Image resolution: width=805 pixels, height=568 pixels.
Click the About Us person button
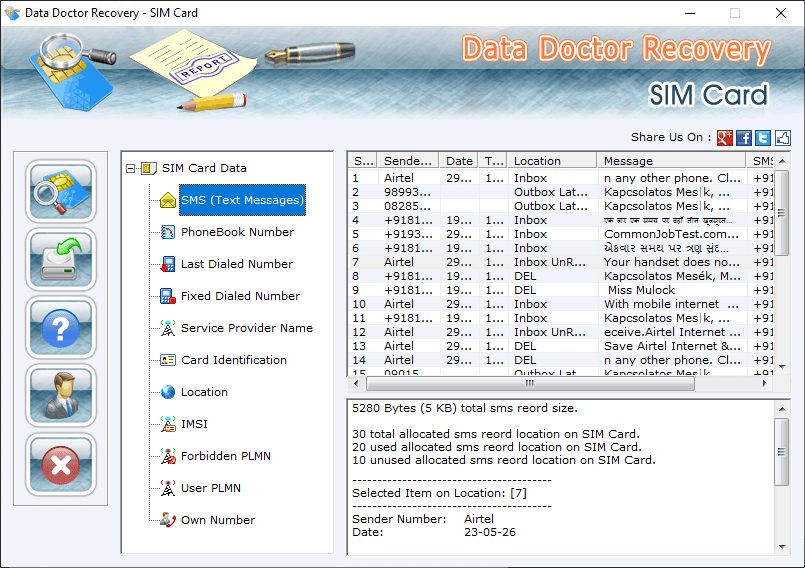tap(61, 395)
